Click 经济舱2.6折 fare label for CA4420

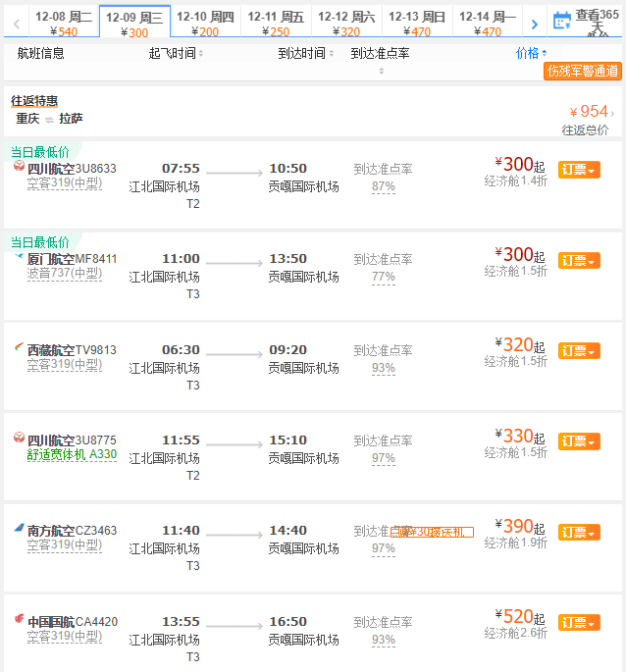pos(516,633)
